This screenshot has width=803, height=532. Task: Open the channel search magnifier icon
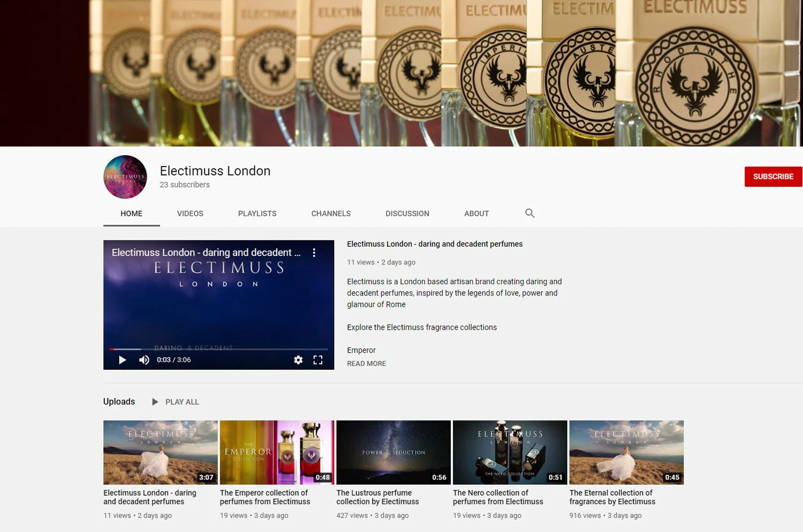(529, 213)
